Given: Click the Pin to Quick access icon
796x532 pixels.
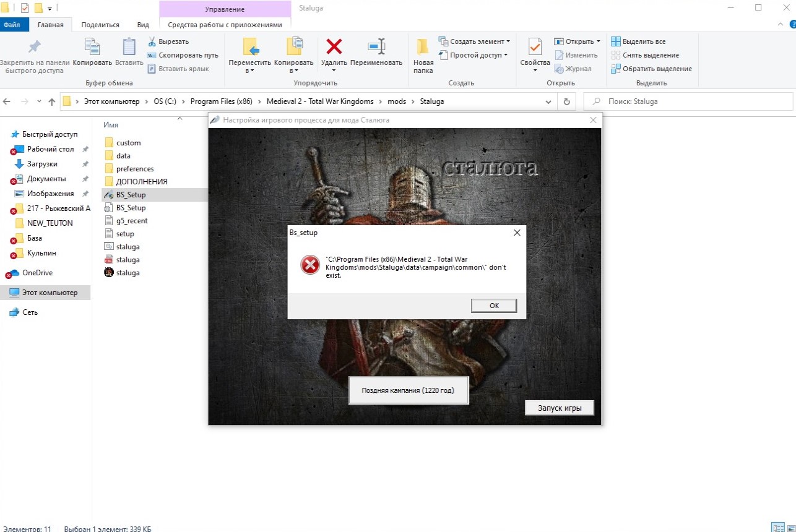Looking at the screenshot, I should (x=35, y=47).
